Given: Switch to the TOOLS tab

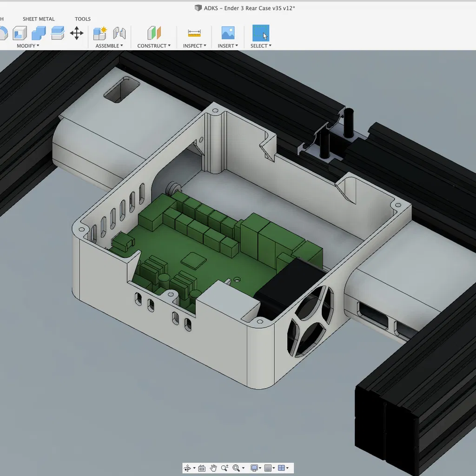Looking at the screenshot, I should 83,19.
